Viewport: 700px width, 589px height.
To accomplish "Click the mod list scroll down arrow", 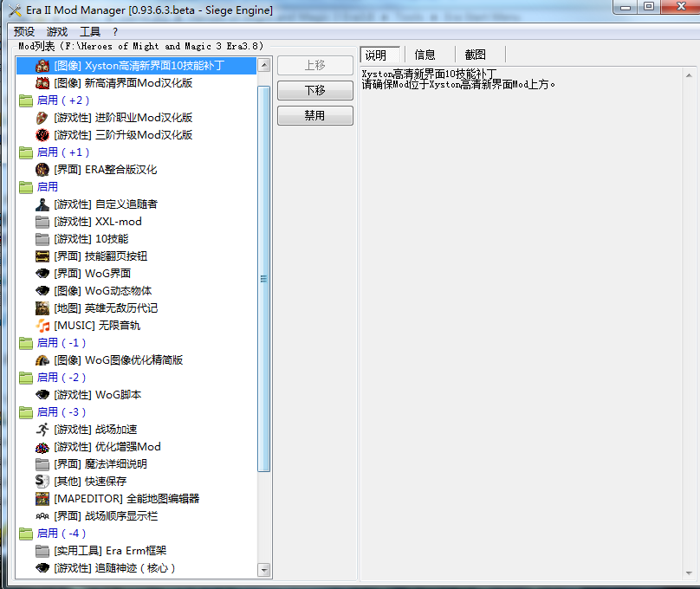I will coord(264,570).
